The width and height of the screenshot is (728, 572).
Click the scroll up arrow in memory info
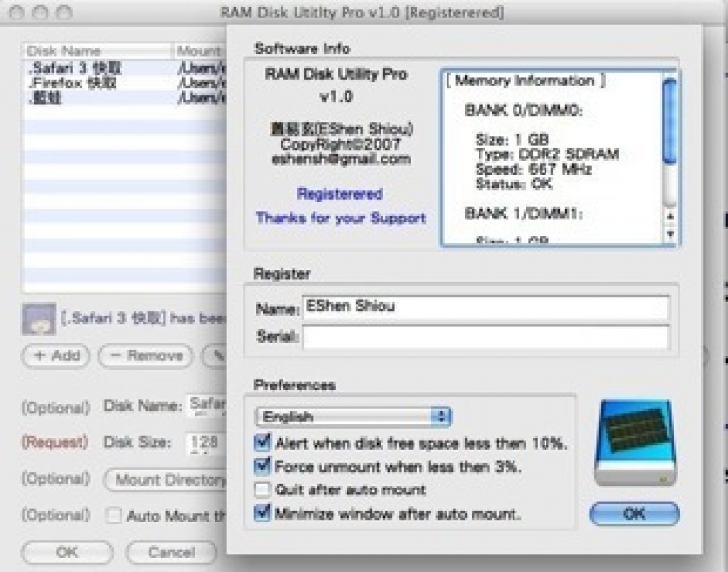pos(670,216)
